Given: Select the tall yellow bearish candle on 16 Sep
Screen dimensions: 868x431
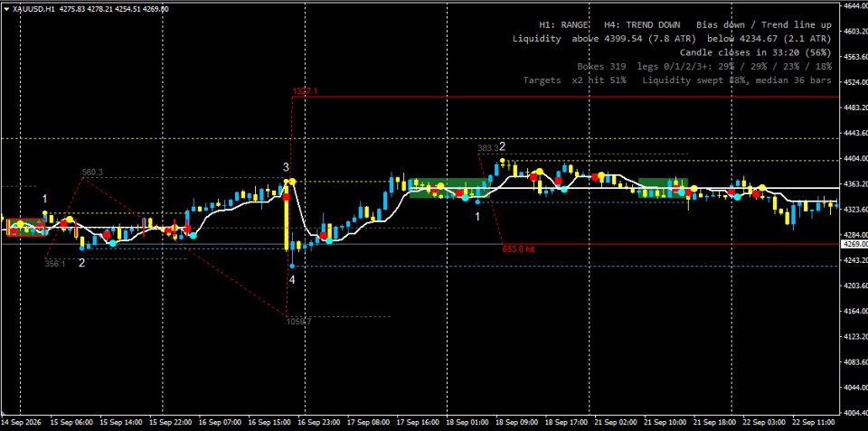Looking at the screenshot, I should 287,219.
